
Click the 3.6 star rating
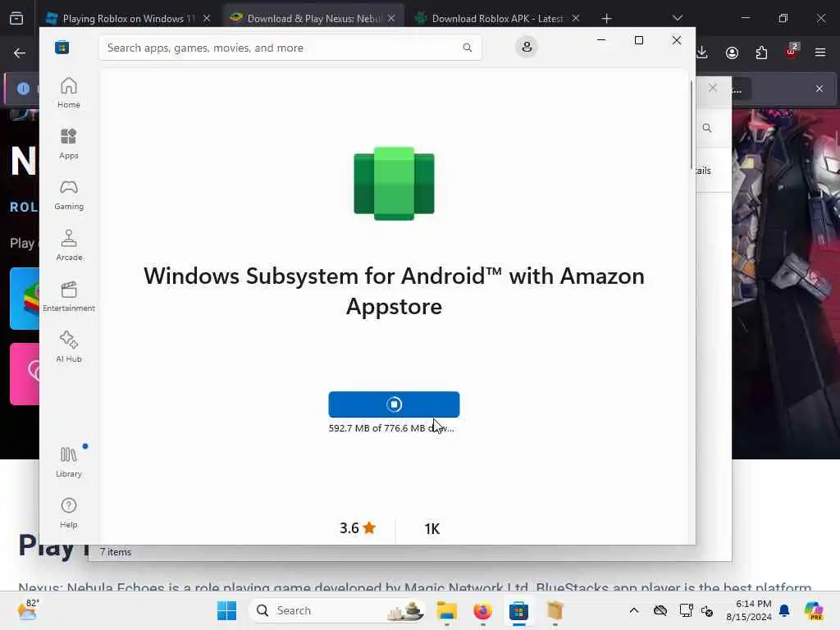pyautogui.click(x=358, y=528)
